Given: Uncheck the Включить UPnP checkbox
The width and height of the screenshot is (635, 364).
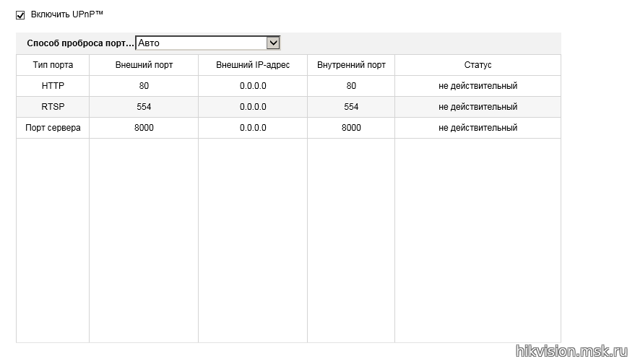Looking at the screenshot, I should tap(20, 15).
